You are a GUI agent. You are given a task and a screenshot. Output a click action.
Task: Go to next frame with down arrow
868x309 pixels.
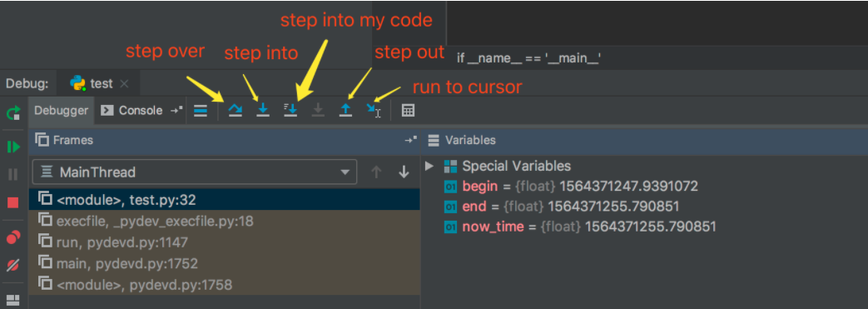[x=404, y=172]
